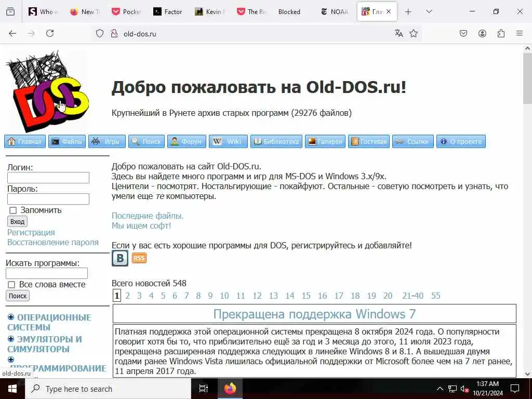Click the Искать программы search field
The image size is (532, 399).
click(47, 273)
